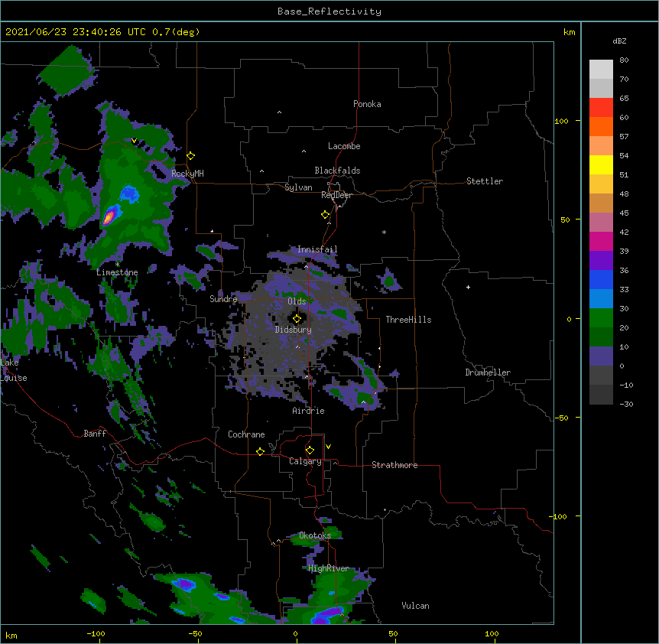Viewport: 659px width, 644px height.
Task: Click the Strathmore label
Action: click(394, 465)
